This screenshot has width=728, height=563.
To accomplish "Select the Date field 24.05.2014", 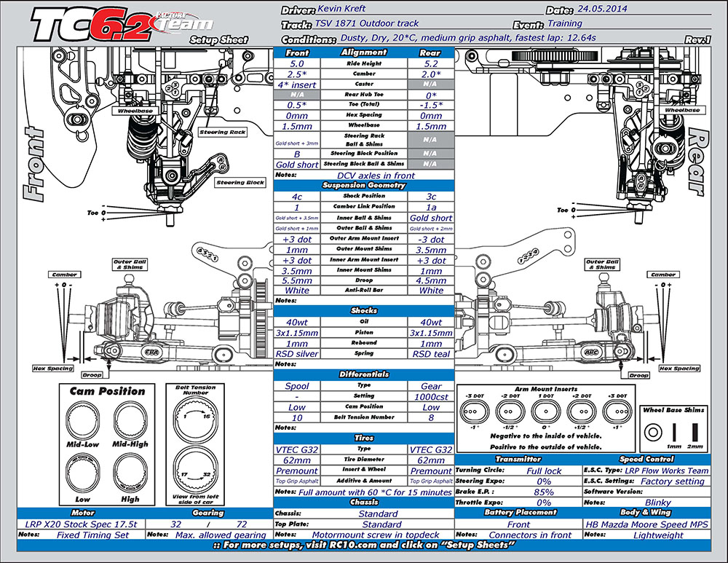I will click(x=602, y=9).
